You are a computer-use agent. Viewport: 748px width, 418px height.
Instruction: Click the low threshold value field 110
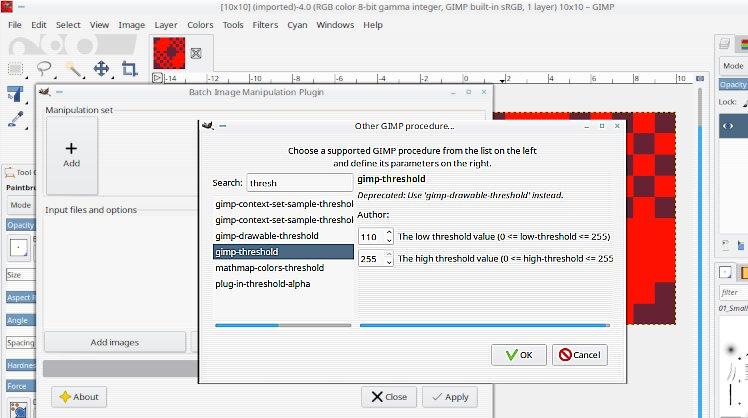point(372,237)
